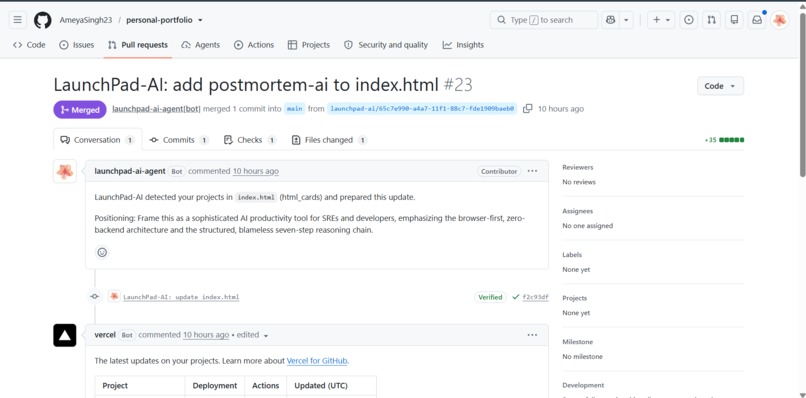Click the Deployment table column header
This screenshot has height=398, width=806.
tap(215, 386)
